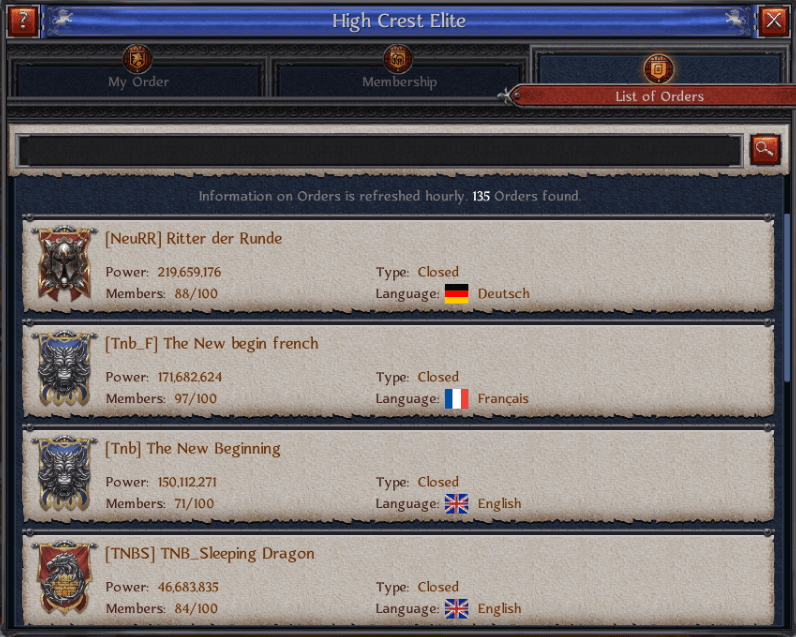The width and height of the screenshot is (796, 637).
Task: Click the TNB_Sleeping Dragon emblem
Action: coord(64,578)
